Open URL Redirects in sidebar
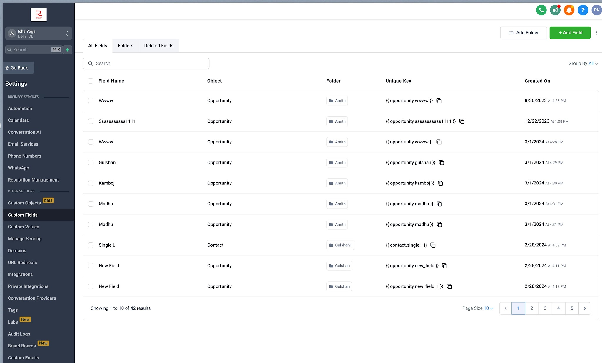This screenshot has height=363, width=602. pos(23,263)
